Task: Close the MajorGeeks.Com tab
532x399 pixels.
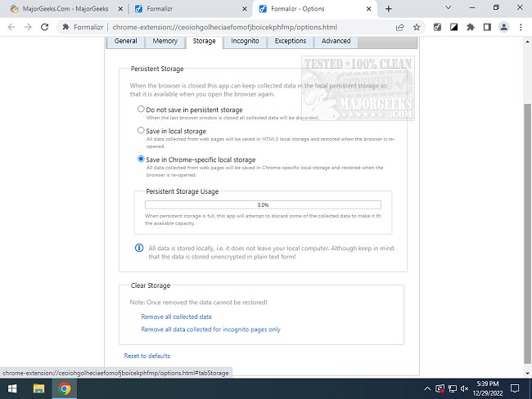Action: 120,9
